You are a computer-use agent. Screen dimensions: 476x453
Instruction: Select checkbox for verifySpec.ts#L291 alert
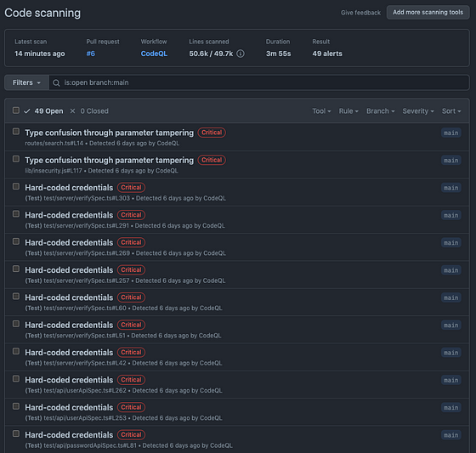(16, 214)
